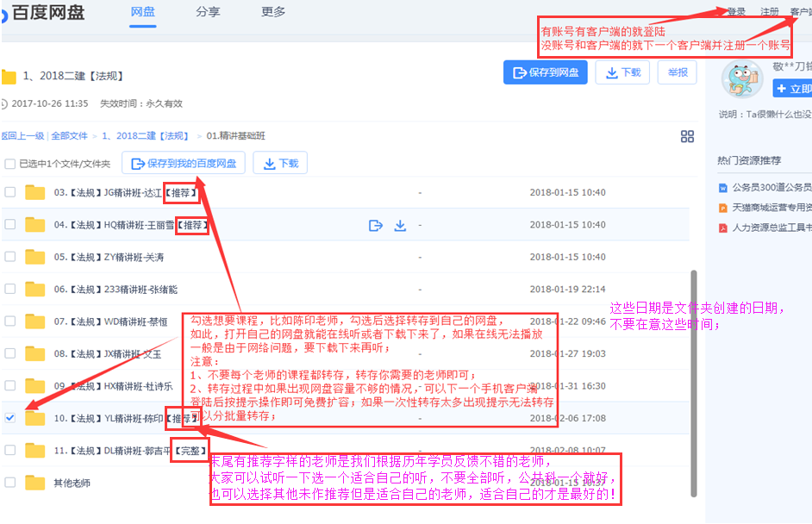Click the 下载 button in the selection toolbar
812x524 pixels.
(281, 164)
